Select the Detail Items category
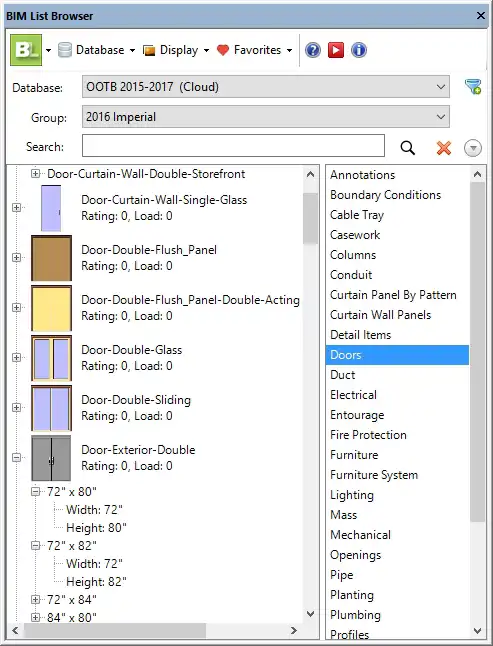493x646 pixels. (397, 335)
